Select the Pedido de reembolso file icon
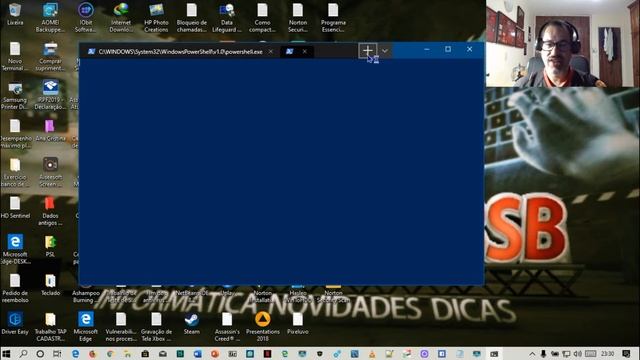Screen dimensions: 640x360 tap(15, 288)
